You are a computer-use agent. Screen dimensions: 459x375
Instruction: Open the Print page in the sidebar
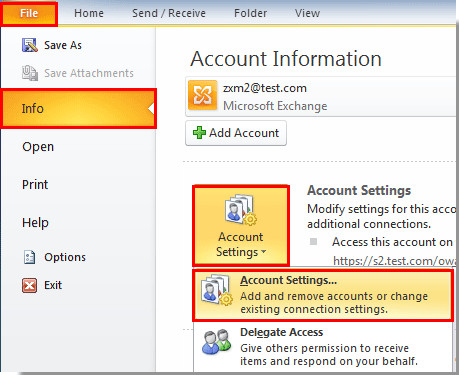[x=35, y=185]
